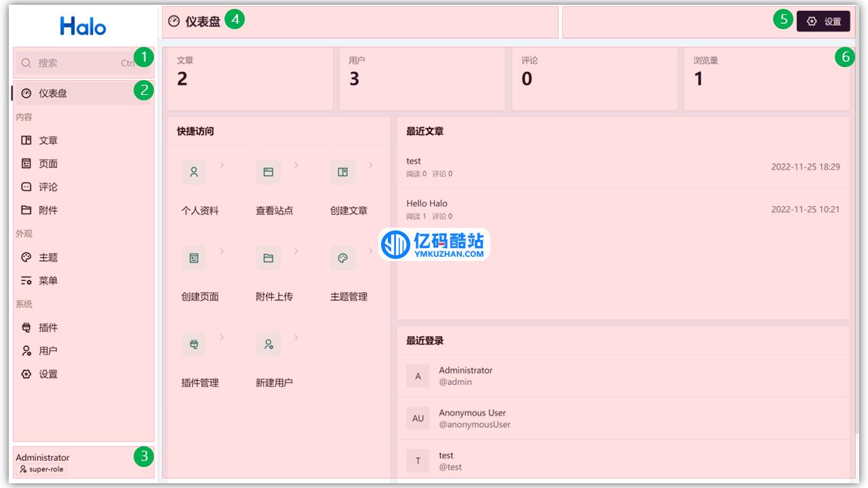Click the 仪表盘 gauge icon in sidebar

(26, 94)
